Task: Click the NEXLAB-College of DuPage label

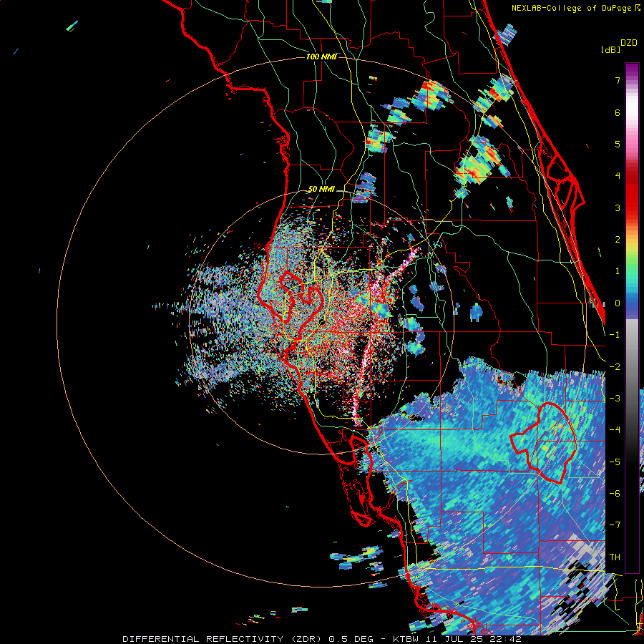Action: tap(575, 8)
